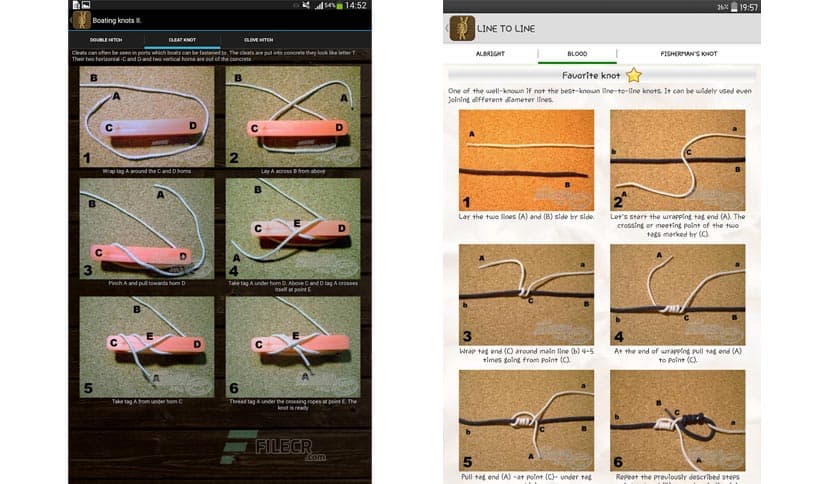The image size is (836, 484).
Task: Open cleat knot step 4 image
Action: click(x=293, y=229)
